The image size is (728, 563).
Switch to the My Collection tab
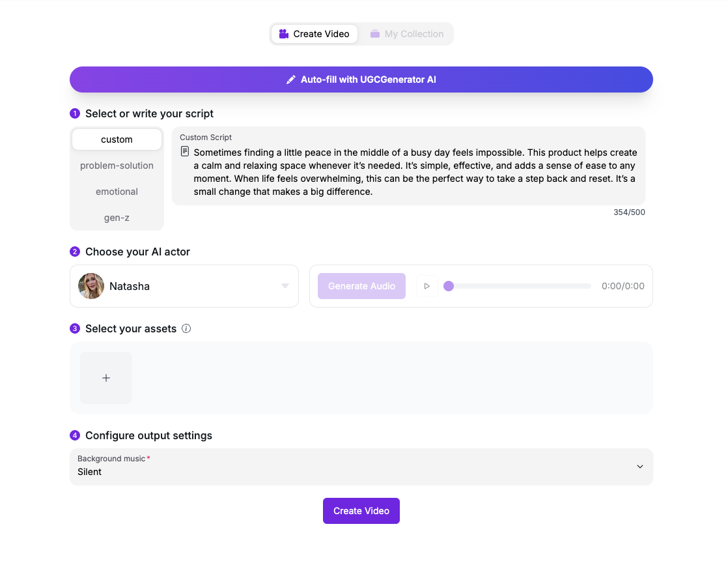(x=407, y=34)
